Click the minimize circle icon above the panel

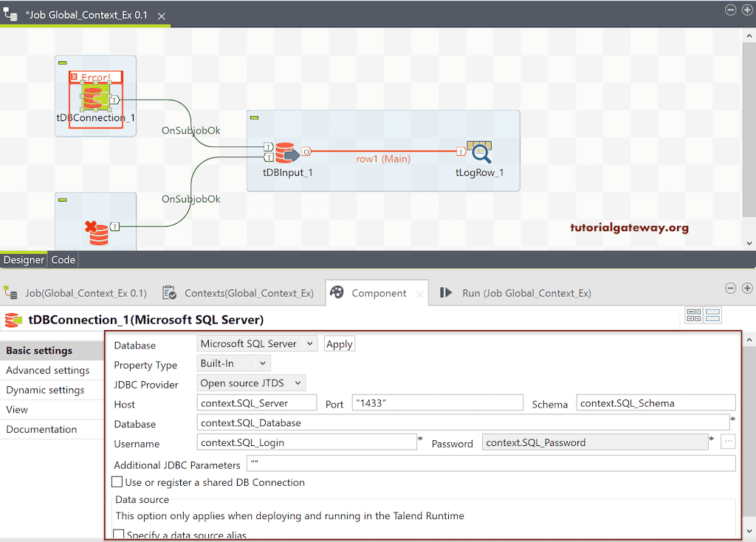click(x=730, y=288)
